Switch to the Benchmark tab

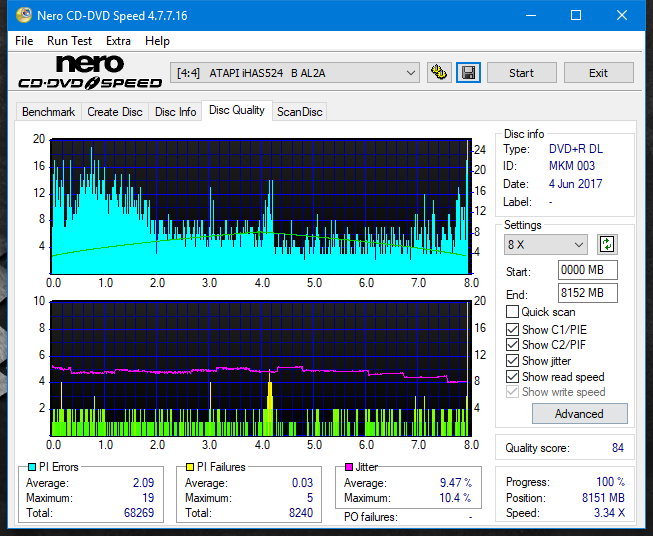tap(48, 112)
